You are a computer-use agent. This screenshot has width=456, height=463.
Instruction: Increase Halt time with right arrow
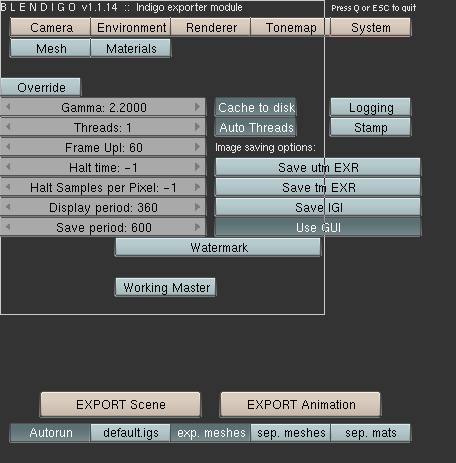pyautogui.click(x=197, y=167)
